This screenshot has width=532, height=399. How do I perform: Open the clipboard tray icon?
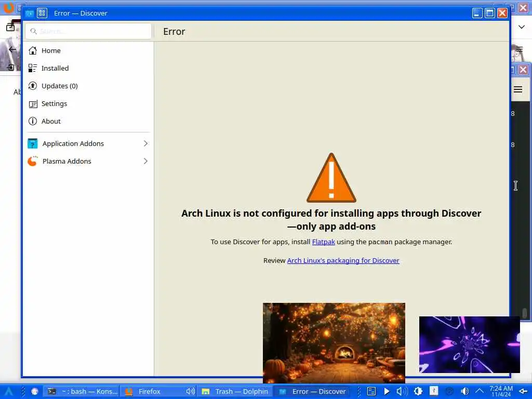point(371,392)
